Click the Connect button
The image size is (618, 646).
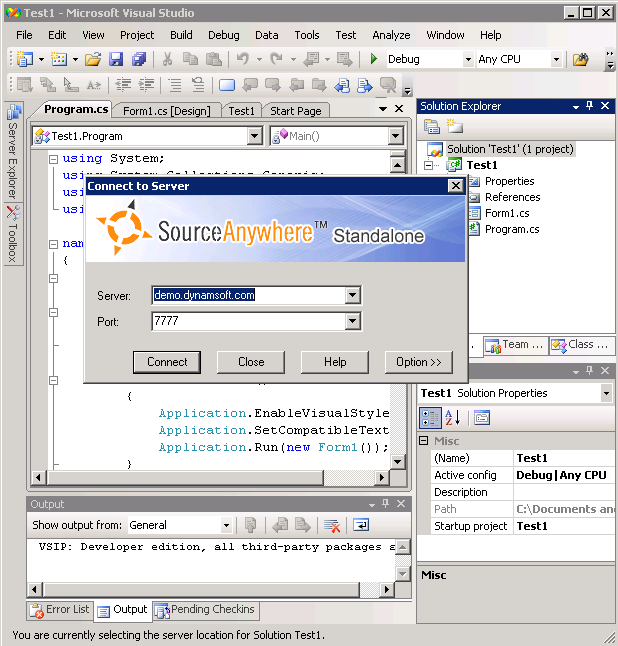pos(167,362)
